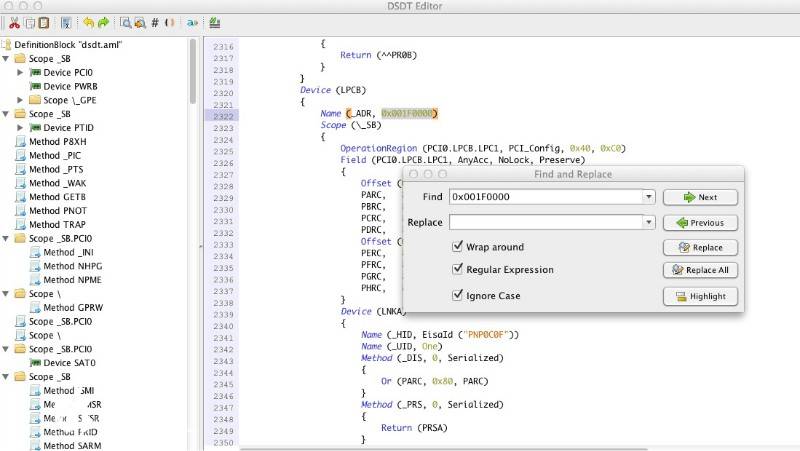Open Find using the magnifier icon
The height and width of the screenshot is (451, 800).
point(126,22)
